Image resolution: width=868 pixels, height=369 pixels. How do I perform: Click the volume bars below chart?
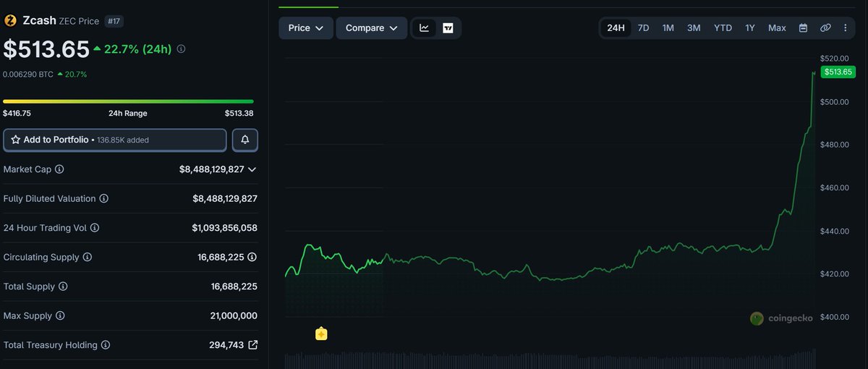[550, 357]
